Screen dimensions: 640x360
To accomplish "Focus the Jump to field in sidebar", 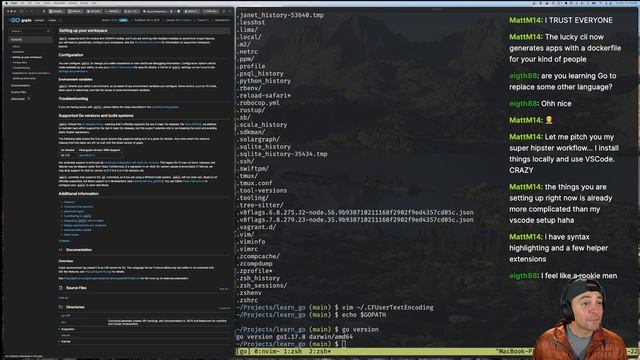I will click(31, 31).
